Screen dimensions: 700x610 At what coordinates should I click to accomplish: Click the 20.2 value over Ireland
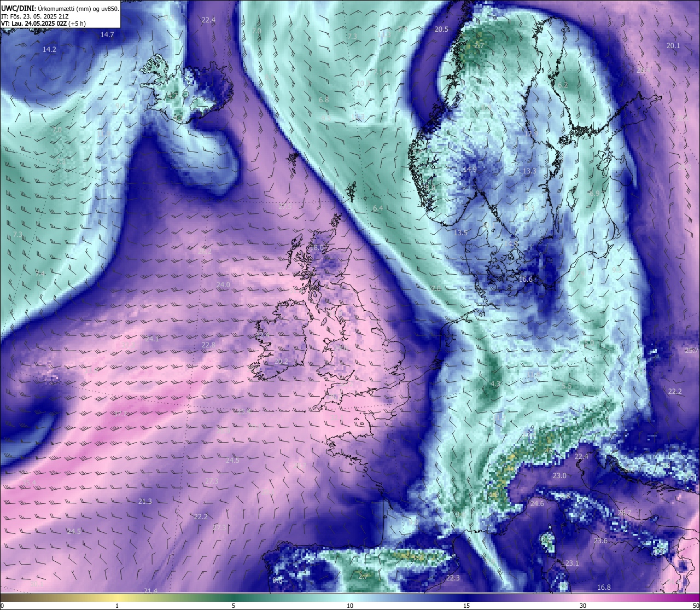point(281,361)
